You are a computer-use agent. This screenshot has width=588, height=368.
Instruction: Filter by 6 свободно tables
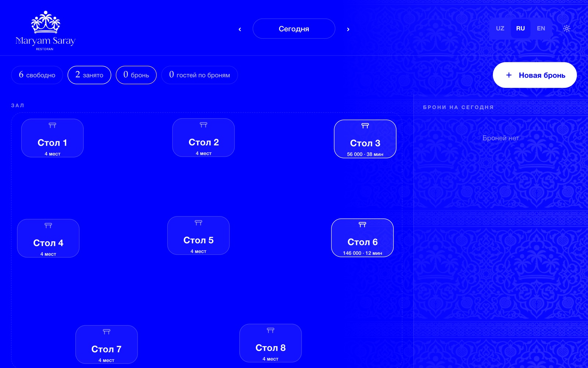coord(37,75)
